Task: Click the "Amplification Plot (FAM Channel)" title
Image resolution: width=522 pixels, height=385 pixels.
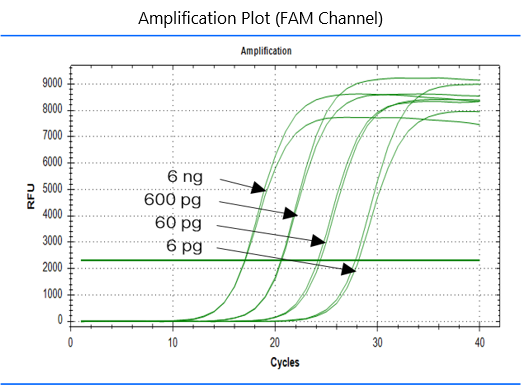Action: pyautogui.click(x=260, y=19)
